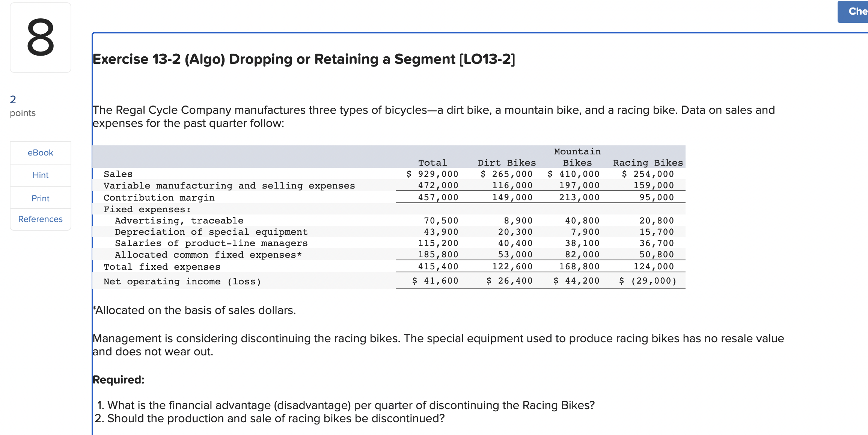This screenshot has height=435, width=868.
Task: Select 'Depreciation of special equipment' label
Action: click(x=211, y=232)
